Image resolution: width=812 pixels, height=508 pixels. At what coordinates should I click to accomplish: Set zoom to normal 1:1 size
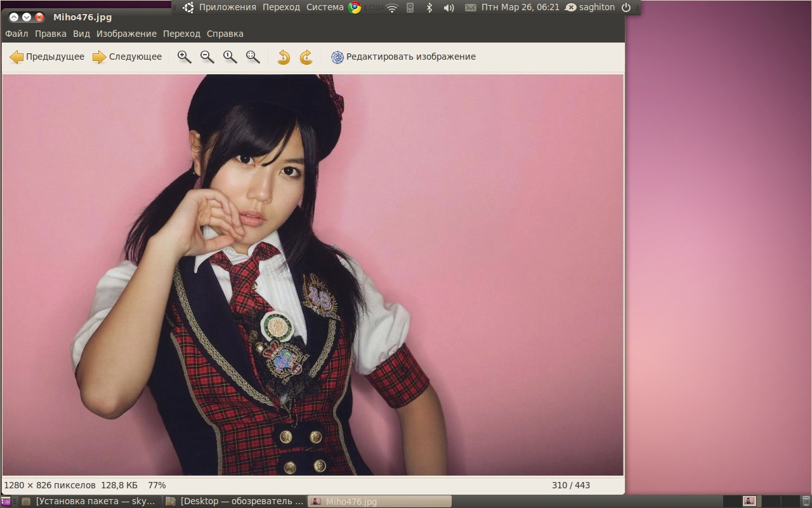click(230, 57)
